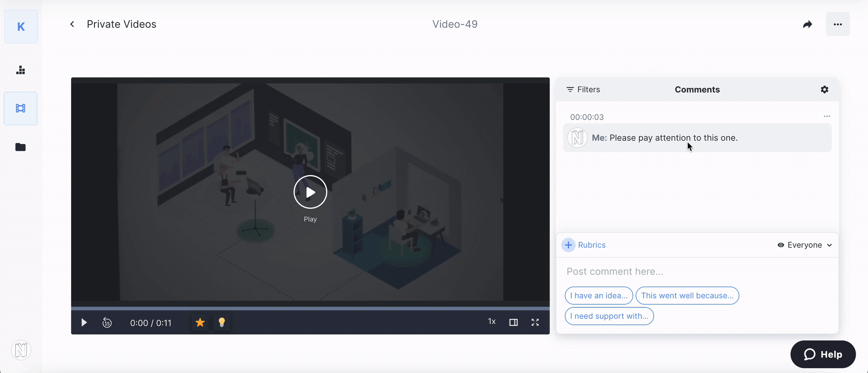868x373 pixels.
Task: Open comments settings gear
Action: [x=824, y=90]
